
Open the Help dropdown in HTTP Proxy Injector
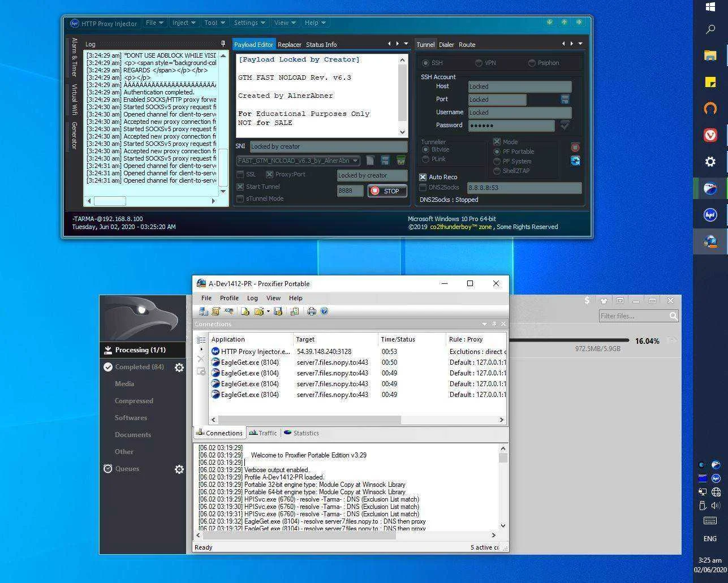(x=315, y=23)
